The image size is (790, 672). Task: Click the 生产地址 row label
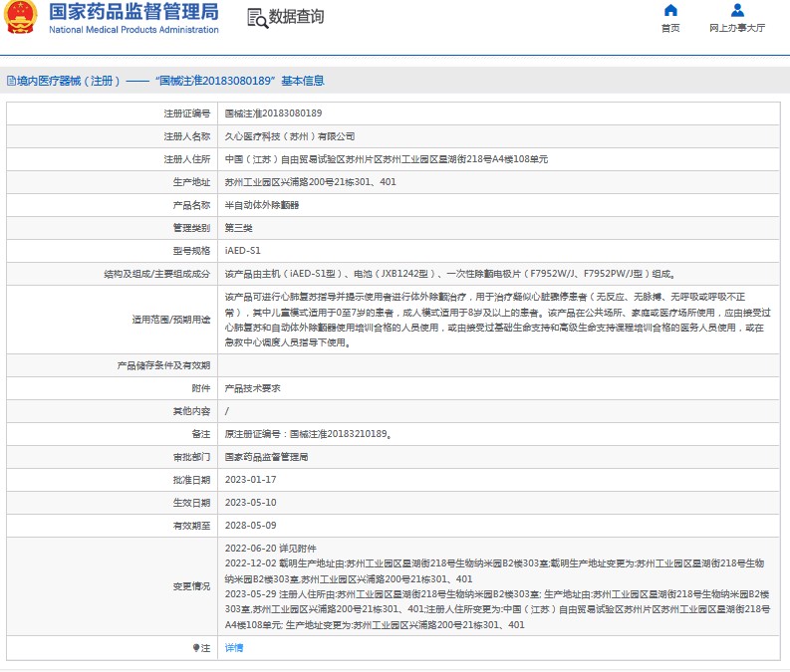(191, 182)
